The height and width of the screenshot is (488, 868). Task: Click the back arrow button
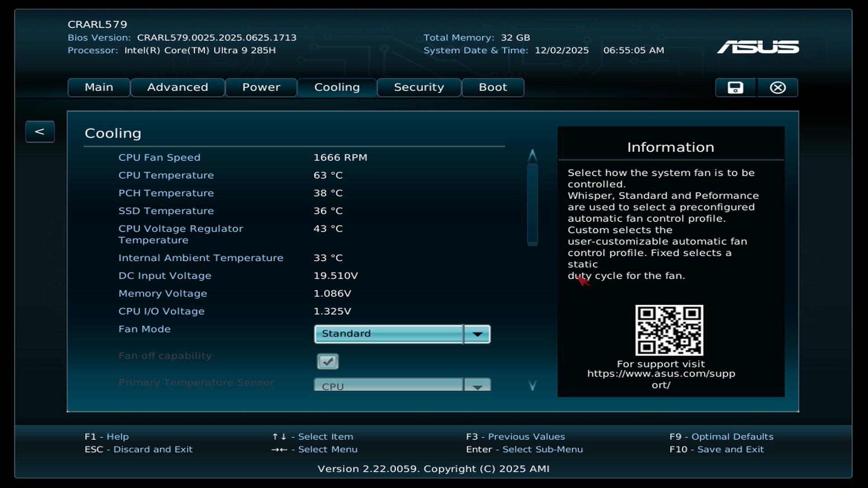[40, 131]
